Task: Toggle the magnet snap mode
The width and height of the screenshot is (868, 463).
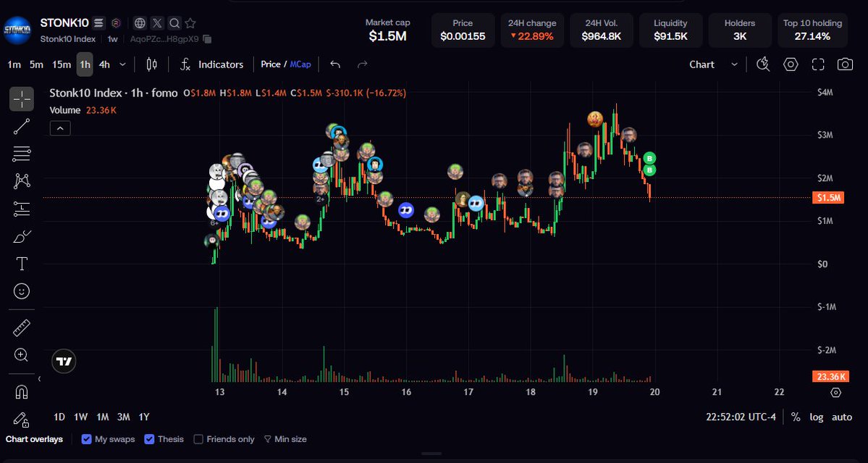Action: tap(22, 393)
